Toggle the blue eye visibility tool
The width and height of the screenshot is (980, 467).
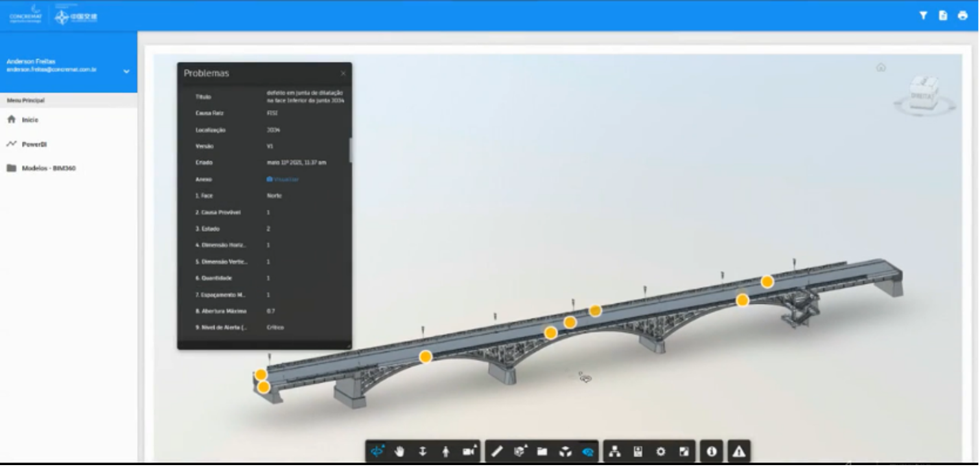click(588, 451)
